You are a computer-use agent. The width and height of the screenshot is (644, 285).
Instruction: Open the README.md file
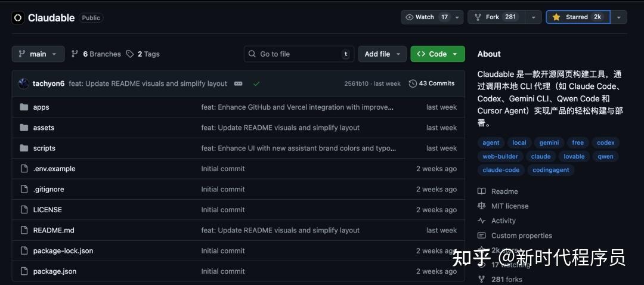coord(54,230)
